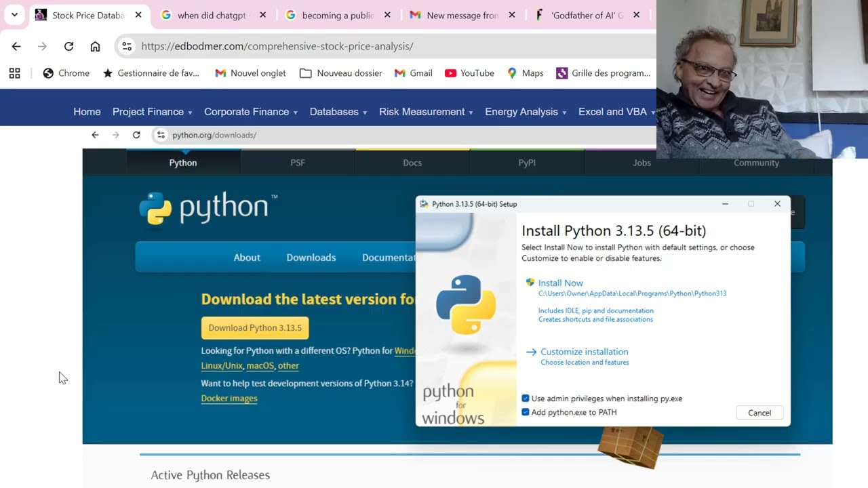
Task: Click Cancel in Python Setup dialog
Action: coord(759,413)
